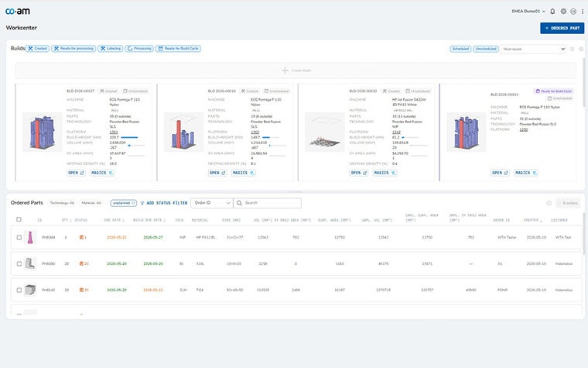Sort parts table by Created column
This screenshot has width=588, height=368.
533,220
